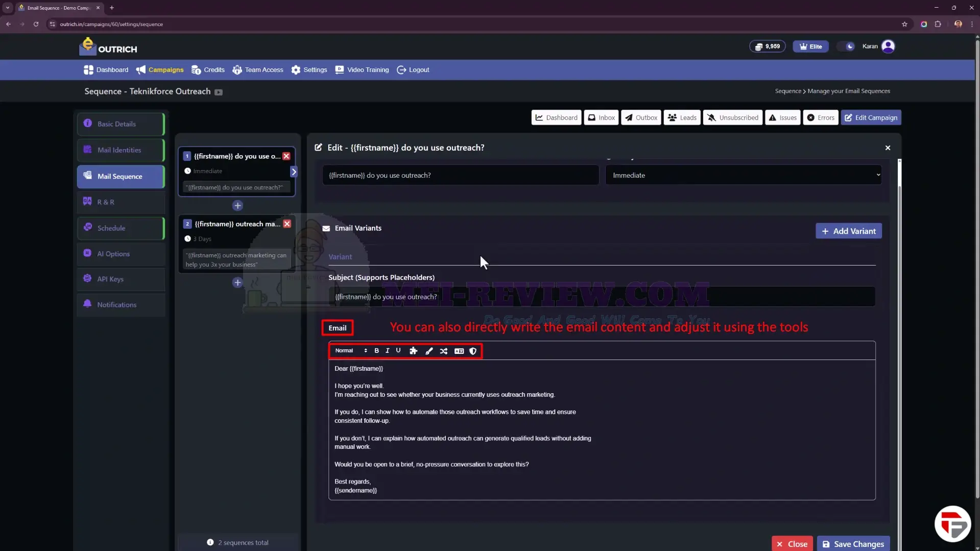Toggle bold formatting in the email editor
Image resolution: width=980 pixels, height=551 pixels.
[376, 351]
